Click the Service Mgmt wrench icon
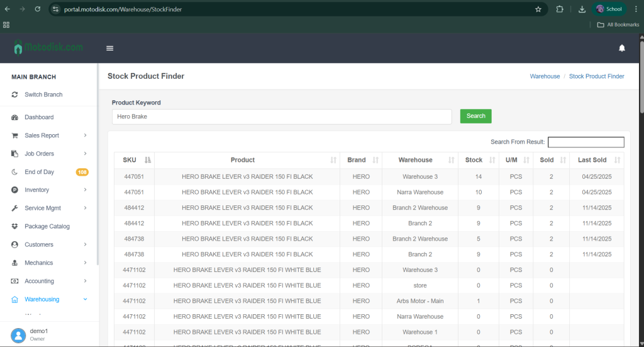The width and height of the screenshot is (644, 347). tap(14, 208)
